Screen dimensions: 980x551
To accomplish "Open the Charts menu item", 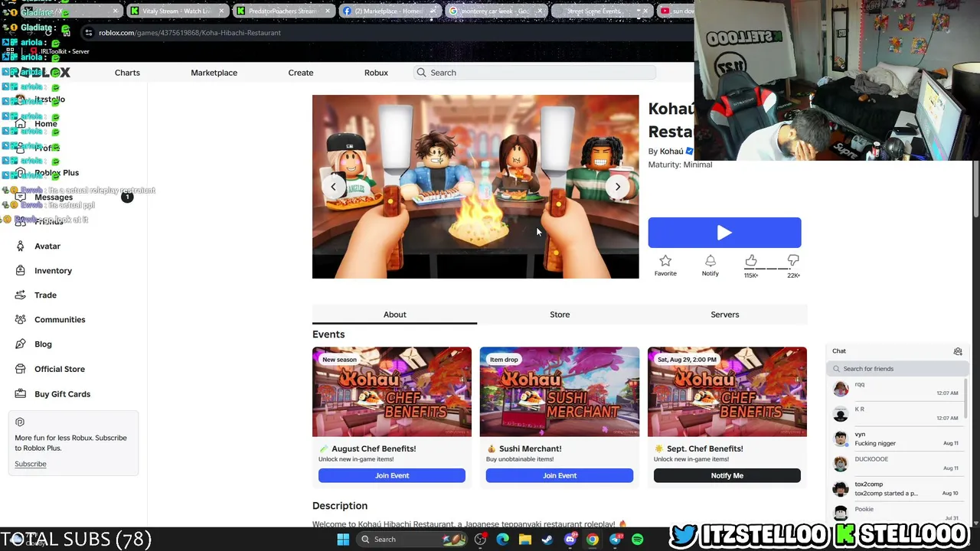I will click(127, 73).
